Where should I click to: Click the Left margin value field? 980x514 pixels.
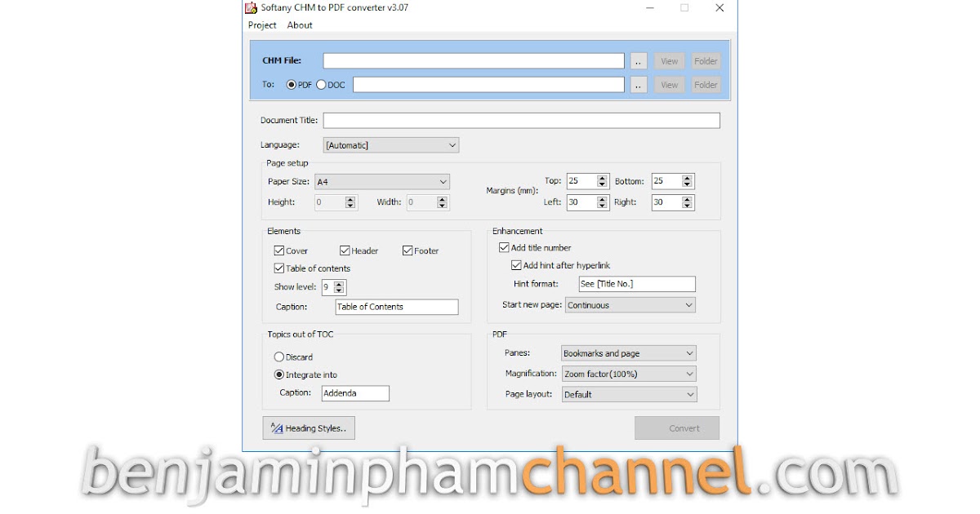(581, 202)
